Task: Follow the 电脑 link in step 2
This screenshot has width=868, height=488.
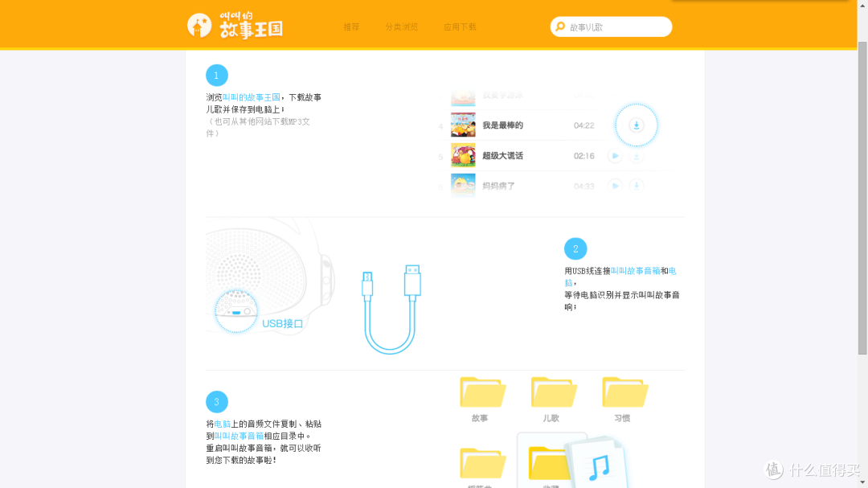Action: tap(672, 271)
